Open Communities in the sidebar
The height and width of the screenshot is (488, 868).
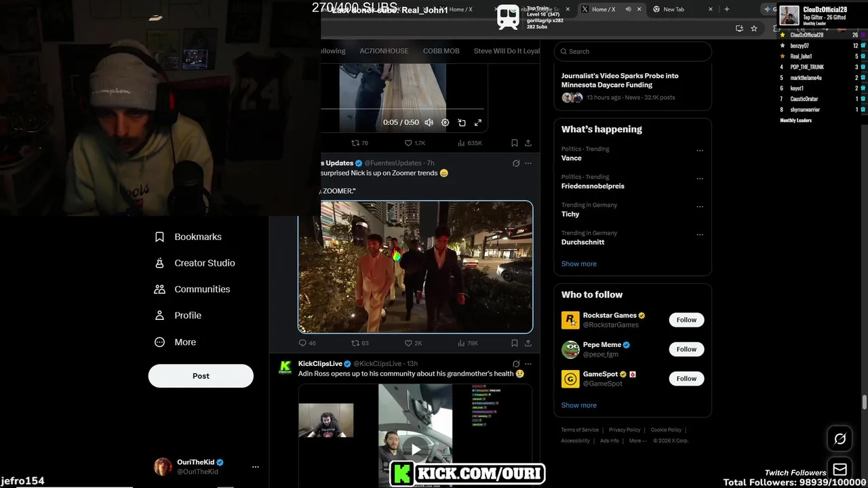(x=193, y=289)
